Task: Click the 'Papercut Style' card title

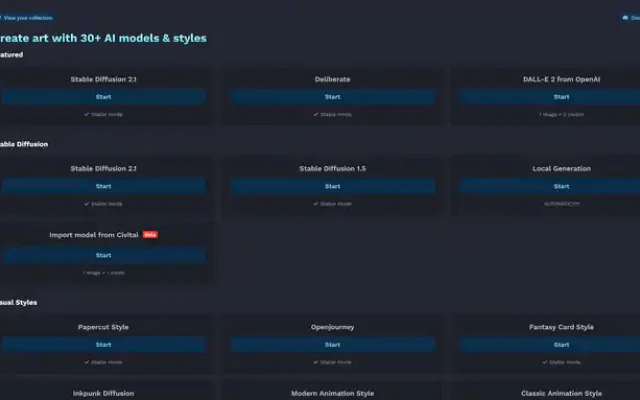Action: (103, 327)
